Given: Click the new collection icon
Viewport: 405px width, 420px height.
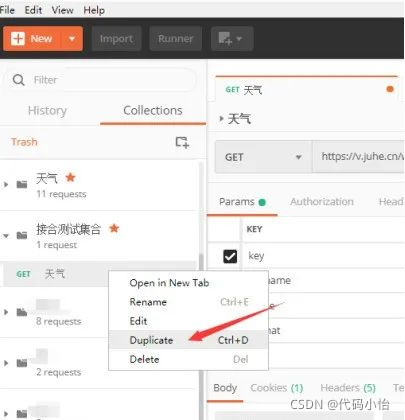Looking at the screenshot, I should coord(182,142).
